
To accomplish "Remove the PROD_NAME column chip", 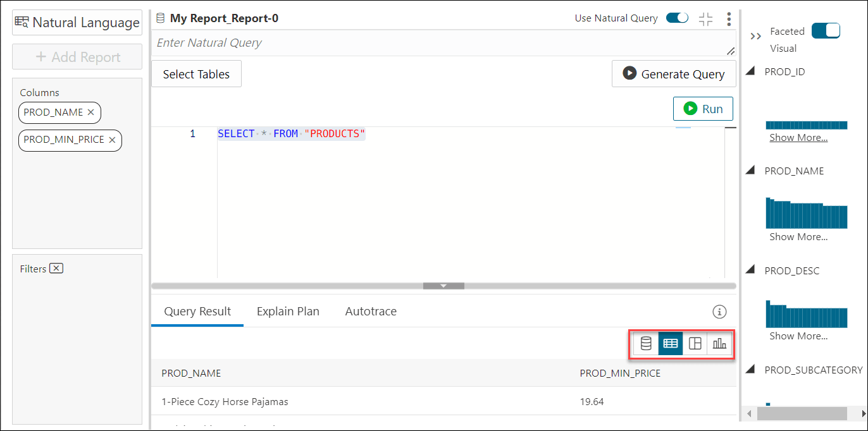I will 90,112.
